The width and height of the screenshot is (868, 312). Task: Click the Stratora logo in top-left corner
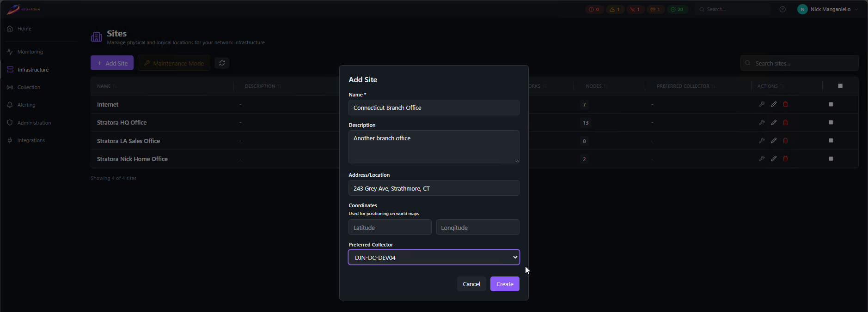click(x=24, y=9)
